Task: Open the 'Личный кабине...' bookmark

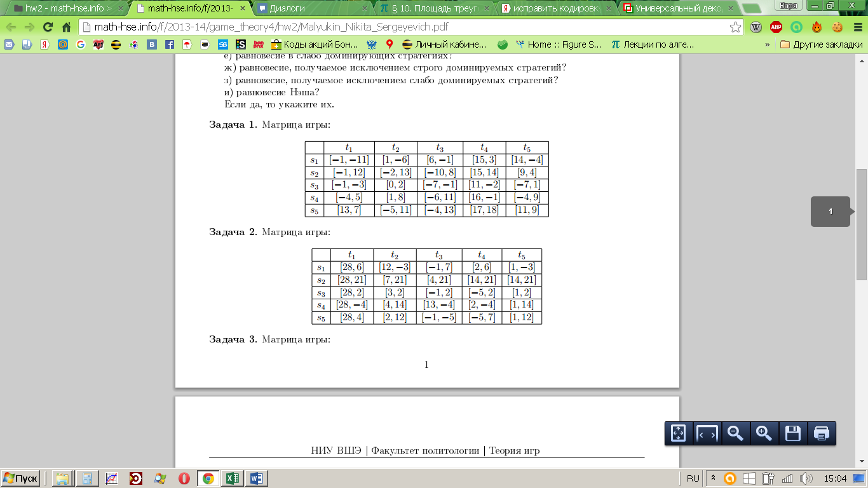Action: [x=445, y=44]
